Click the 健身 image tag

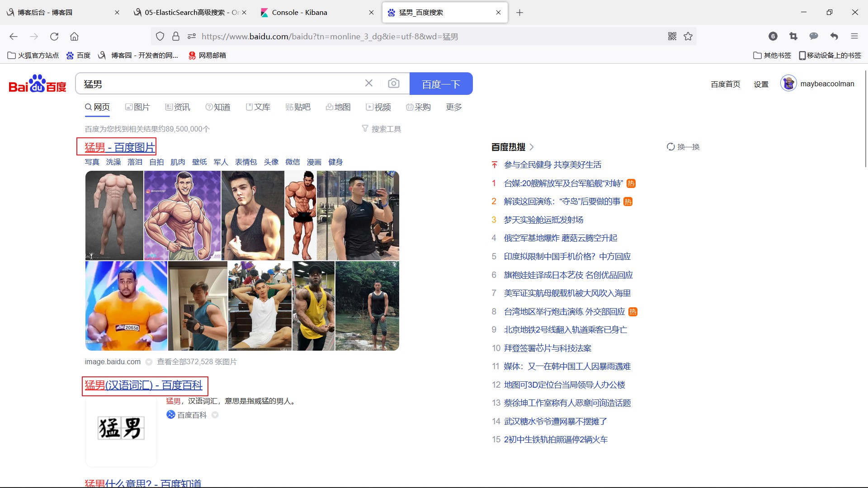coord(335,162)
